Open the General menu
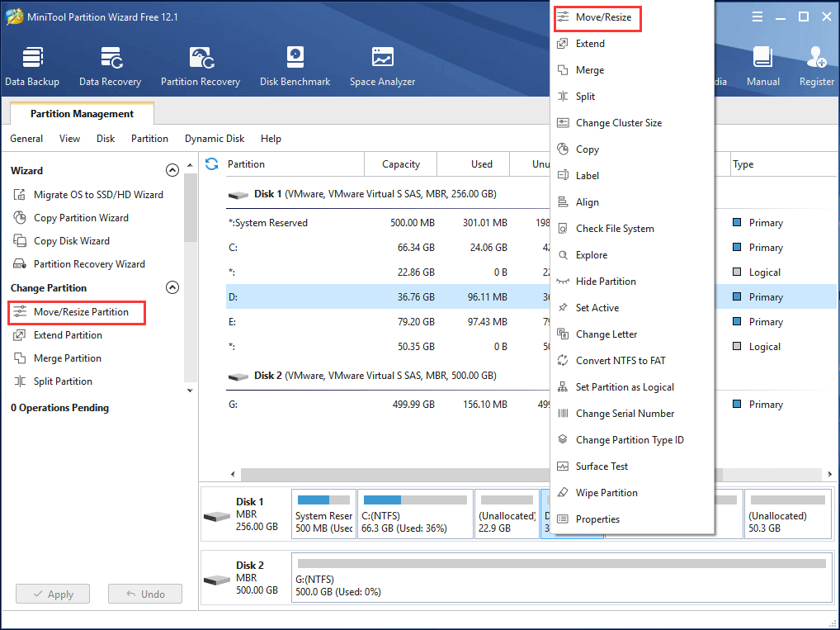Screen dimensions: 840x630 coord(26,139)
